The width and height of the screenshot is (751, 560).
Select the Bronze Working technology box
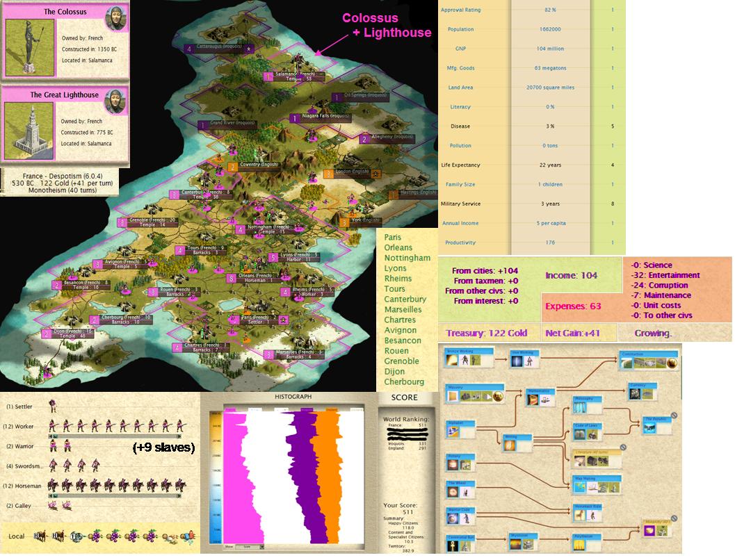click(x=469, y=358)
